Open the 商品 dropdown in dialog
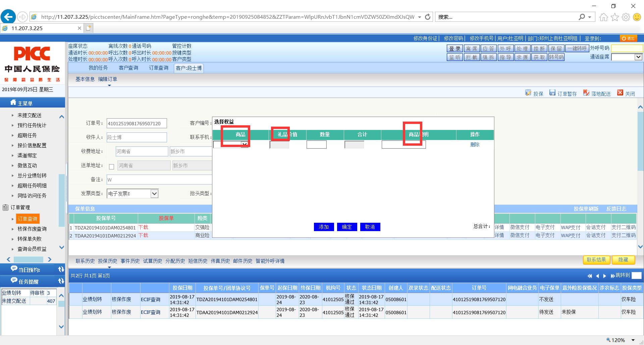The width and height of the screenshot is (644, 345). click(245, 144)
